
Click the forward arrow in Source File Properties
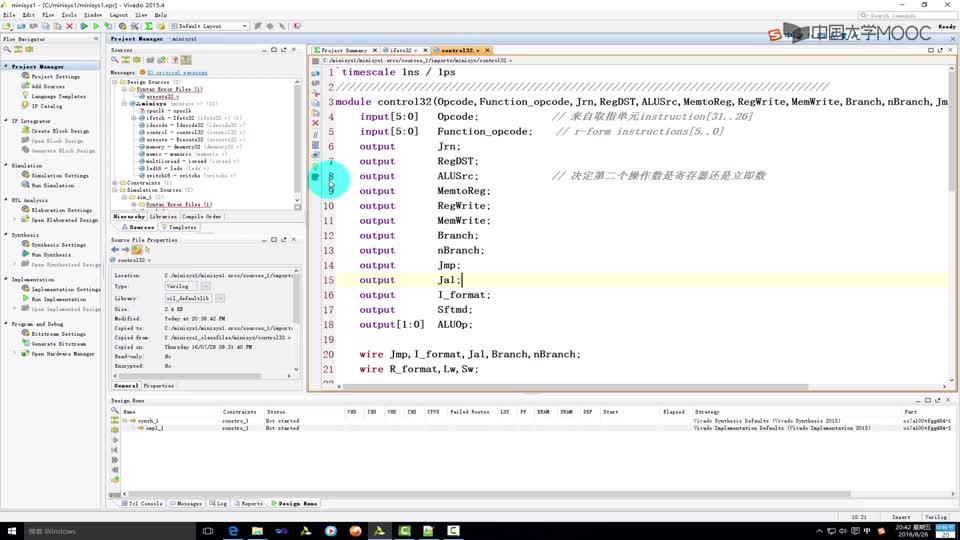126,250
